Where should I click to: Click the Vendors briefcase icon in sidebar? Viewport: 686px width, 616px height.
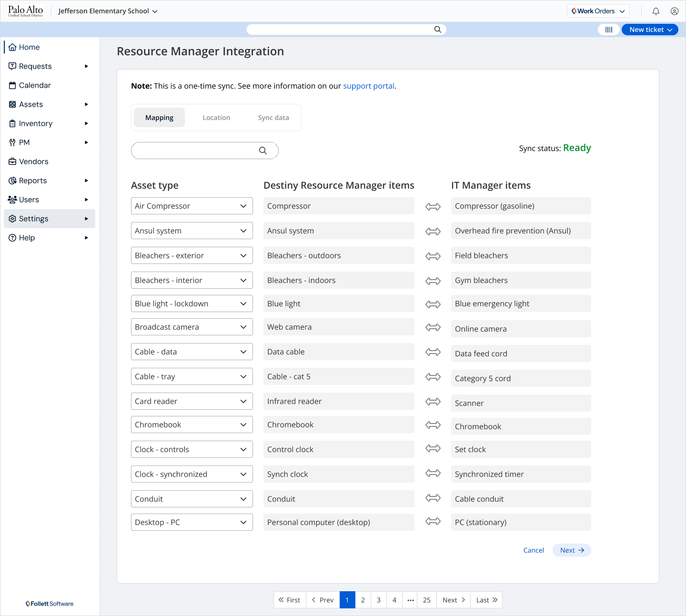(12, 162)
